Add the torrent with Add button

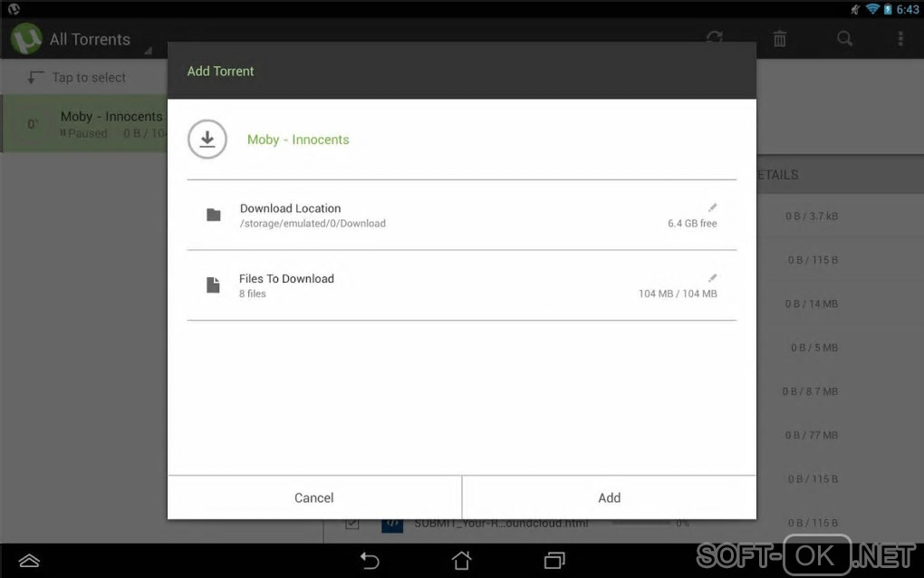click(x=610, y=498)
